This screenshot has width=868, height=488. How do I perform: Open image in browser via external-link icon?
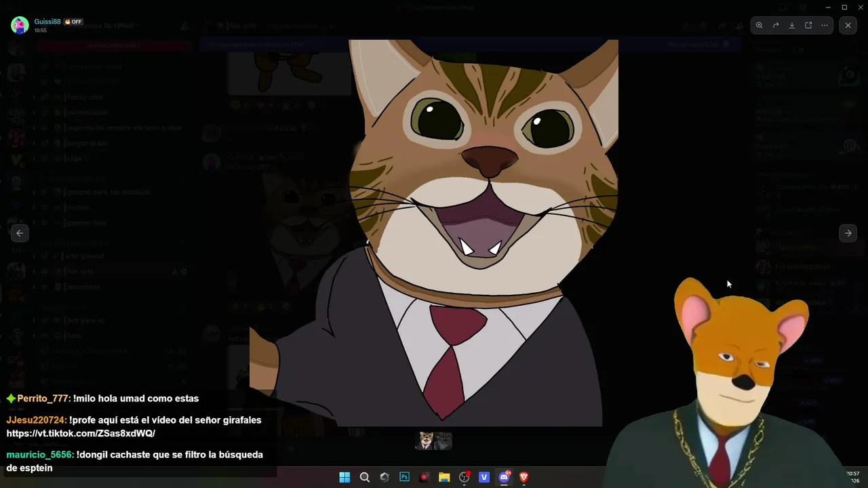point(808,25)
